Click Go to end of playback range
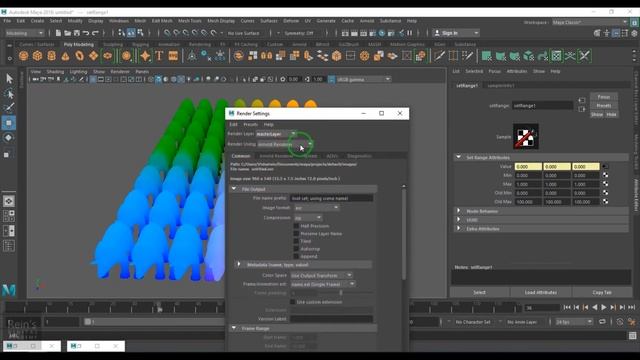Image resolution: width=640 pixels, height=360 pixels. [x=632, y=307]
